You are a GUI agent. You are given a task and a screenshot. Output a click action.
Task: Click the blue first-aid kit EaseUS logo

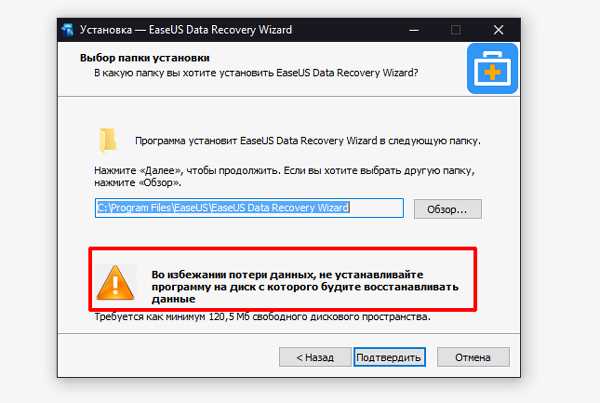pyautogui.click(x=492, y=69)
